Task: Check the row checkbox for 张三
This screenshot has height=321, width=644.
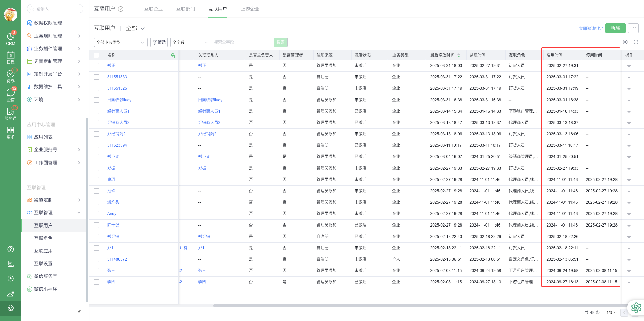Action: pos(96,271)
